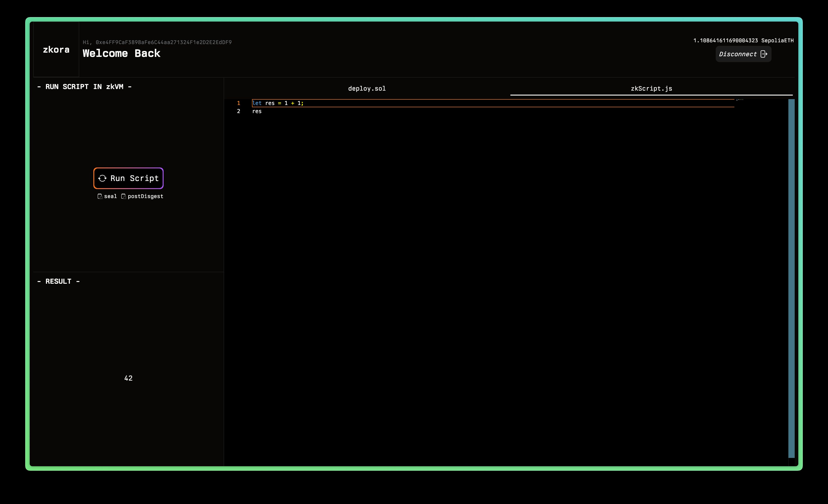Click the editor vertical scrollbar
Image resolution: width=828 pixels, height=504 pixels.
click(791, 278)
